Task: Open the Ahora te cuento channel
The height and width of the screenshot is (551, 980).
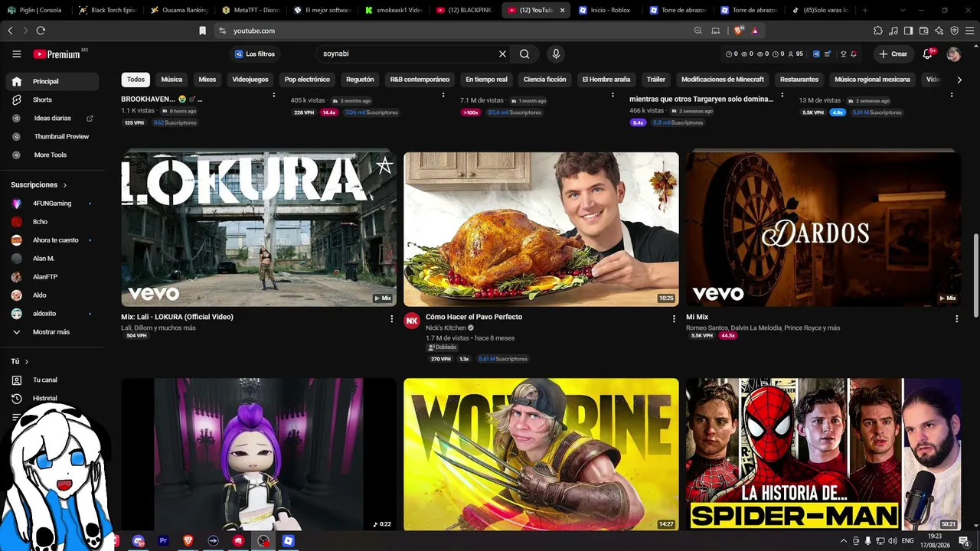Action: (x=52, y=240)
